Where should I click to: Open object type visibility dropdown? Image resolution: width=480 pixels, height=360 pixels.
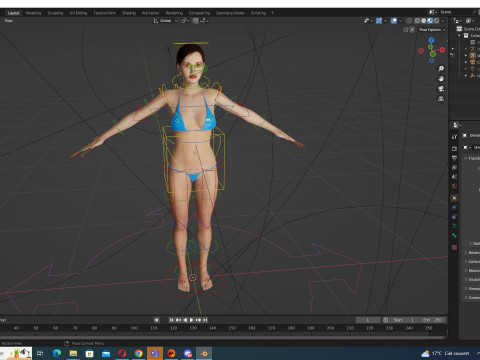click(x=368, y=21)
